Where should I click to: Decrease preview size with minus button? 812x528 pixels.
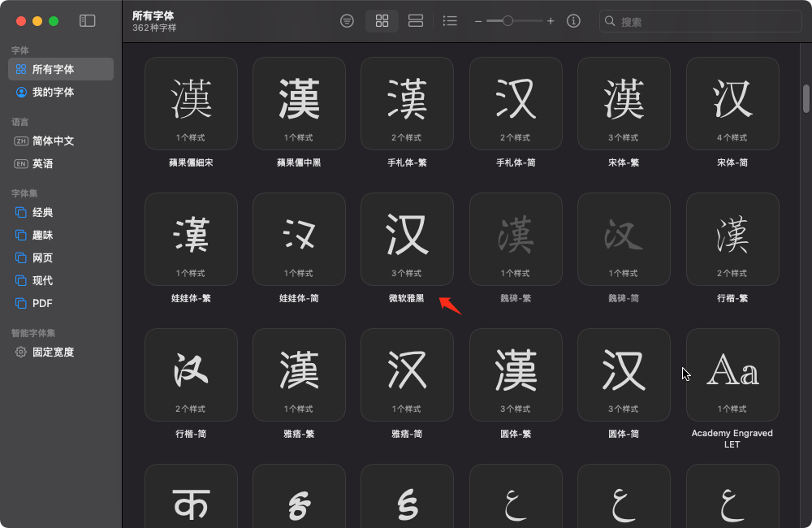(x=478, y=21)
